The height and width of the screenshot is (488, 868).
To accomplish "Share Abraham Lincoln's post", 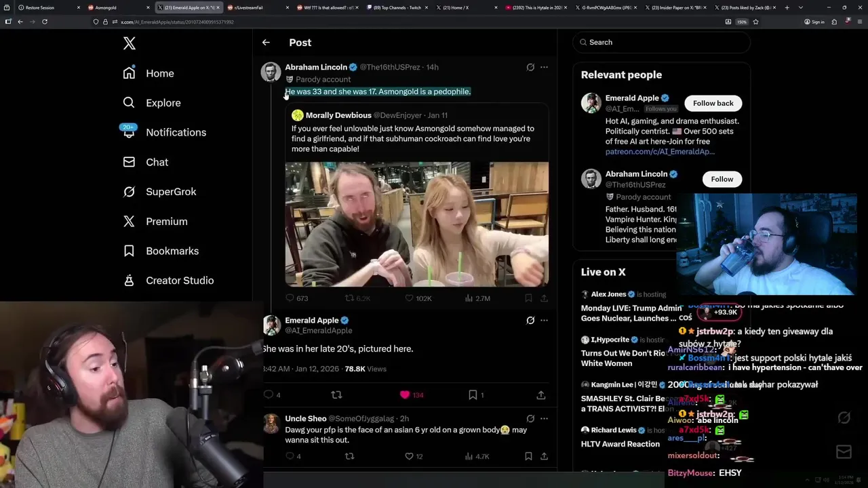I will point(544,298).
